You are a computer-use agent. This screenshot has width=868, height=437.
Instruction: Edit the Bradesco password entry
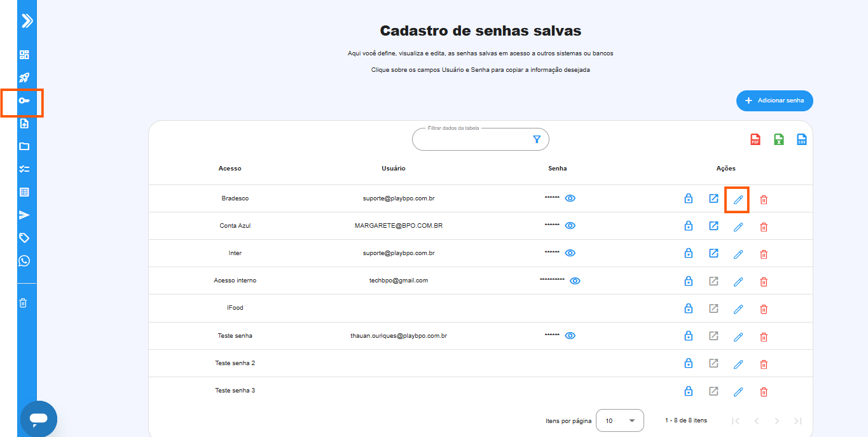click(x=738, y=200)
